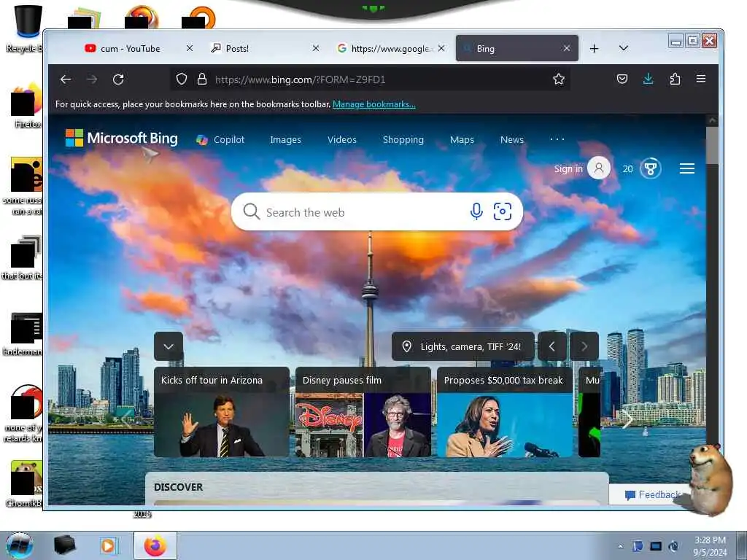This screenshot has height=560, width=747.
Task: Advance news carousel with the right chevron
Action: pos(627,419)
